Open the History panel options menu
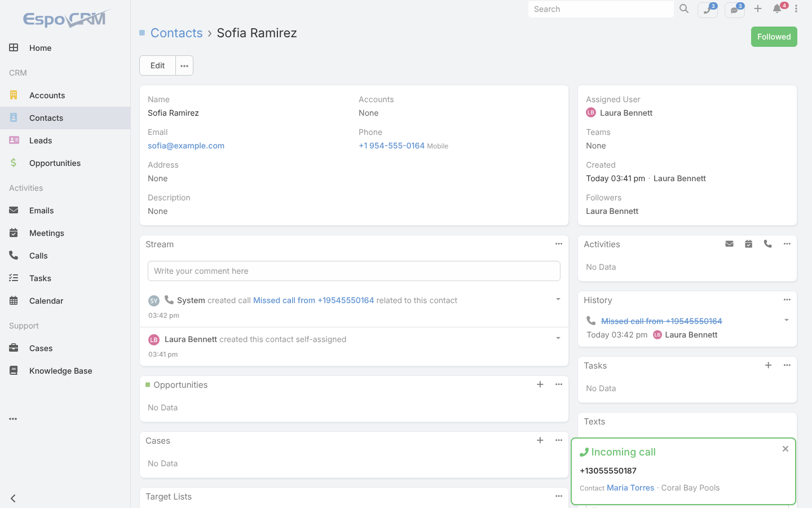 click(x=787, y=300)
